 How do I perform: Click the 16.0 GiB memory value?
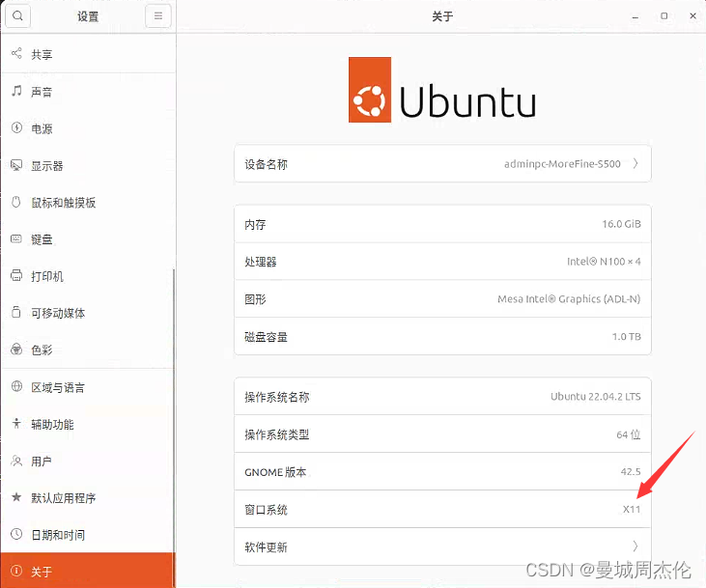(621, 224)
